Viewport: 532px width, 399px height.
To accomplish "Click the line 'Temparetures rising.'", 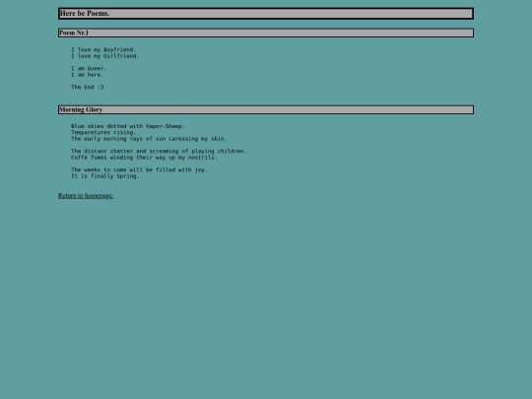I will click(x=103, y=132).
